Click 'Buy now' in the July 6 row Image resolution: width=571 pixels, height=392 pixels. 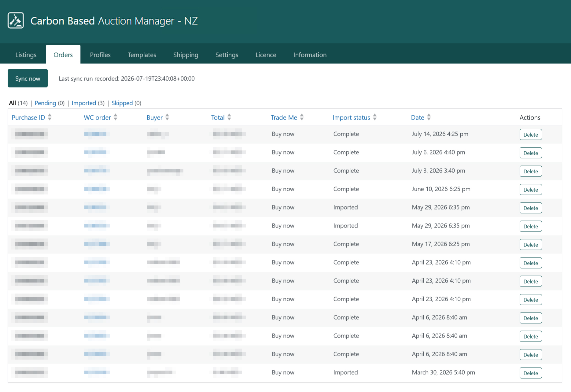click(x=283, y=152)
